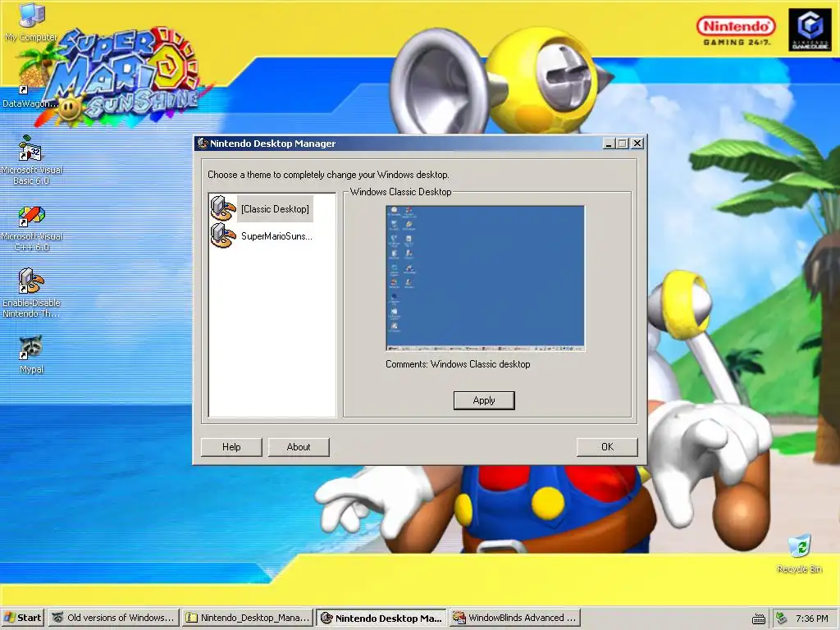The height and width of the screenshot is (630, 840).
Task: Select the SuperMarioSuns... theme entry
Action: pos(276,235)
